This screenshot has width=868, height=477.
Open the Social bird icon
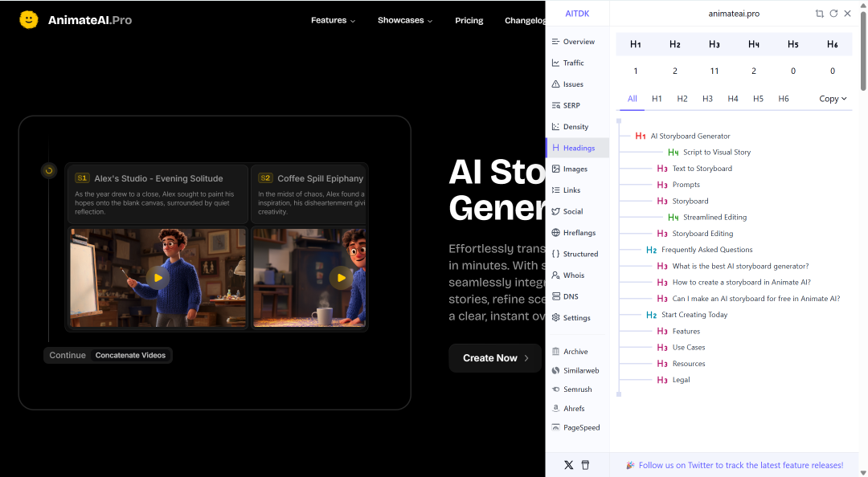tap(555, 211)
